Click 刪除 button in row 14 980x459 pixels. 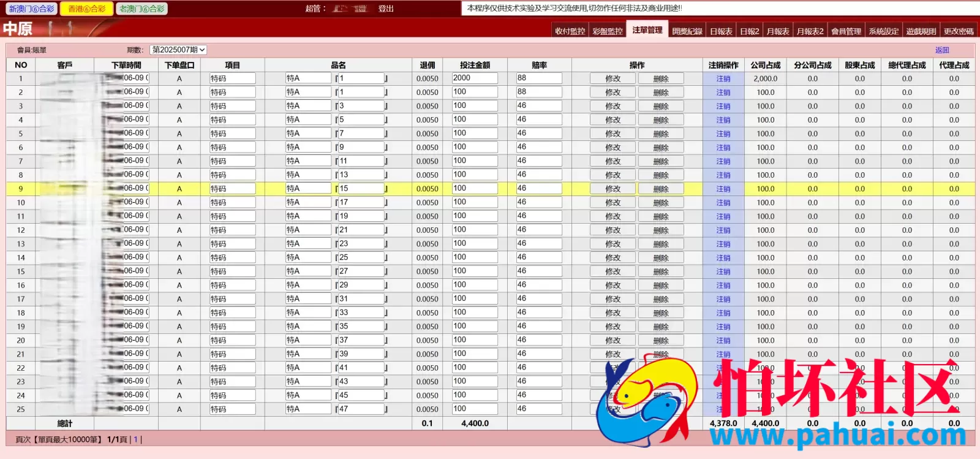click(x=661, y=258)
